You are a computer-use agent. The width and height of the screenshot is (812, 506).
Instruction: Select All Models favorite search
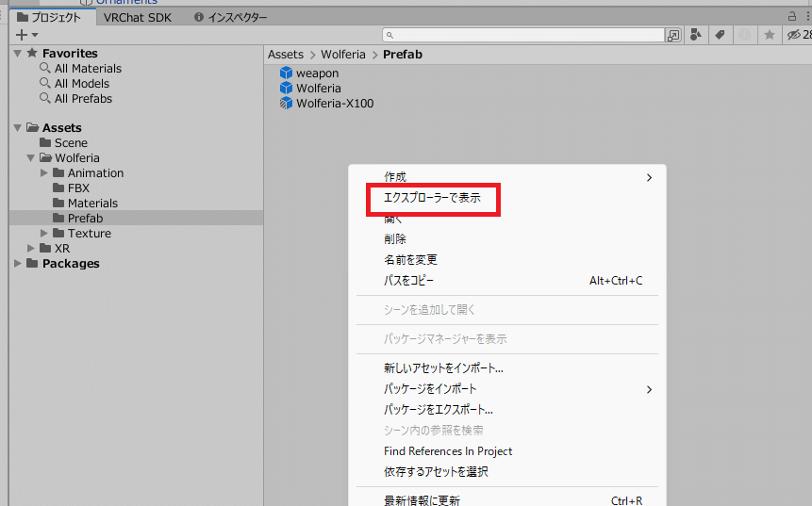[82, 83]
